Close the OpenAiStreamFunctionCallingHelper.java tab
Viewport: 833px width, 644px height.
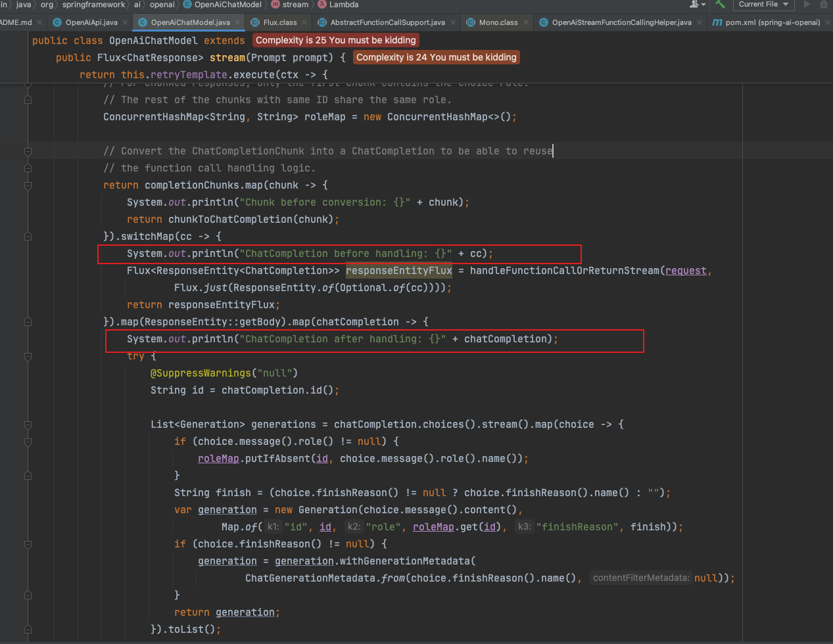(699, 22)
